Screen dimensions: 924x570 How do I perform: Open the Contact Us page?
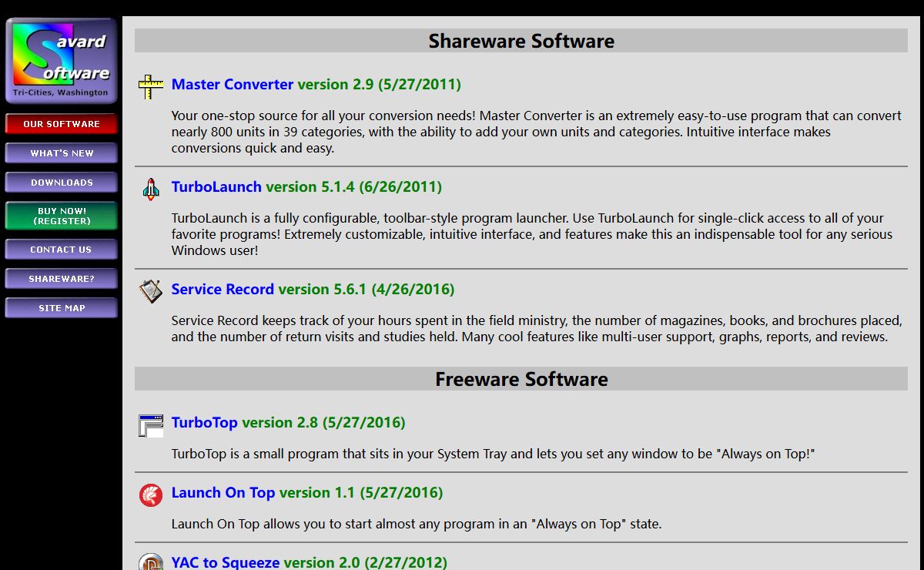(62, 250)
